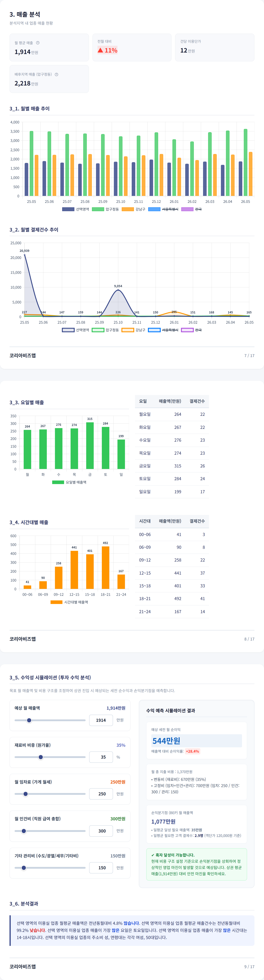Screen dimensions: 264x980
Task: Toggle 압구정동 legend in 월별 결제건수 추이 chart
Action: click(x=106, y=330)
